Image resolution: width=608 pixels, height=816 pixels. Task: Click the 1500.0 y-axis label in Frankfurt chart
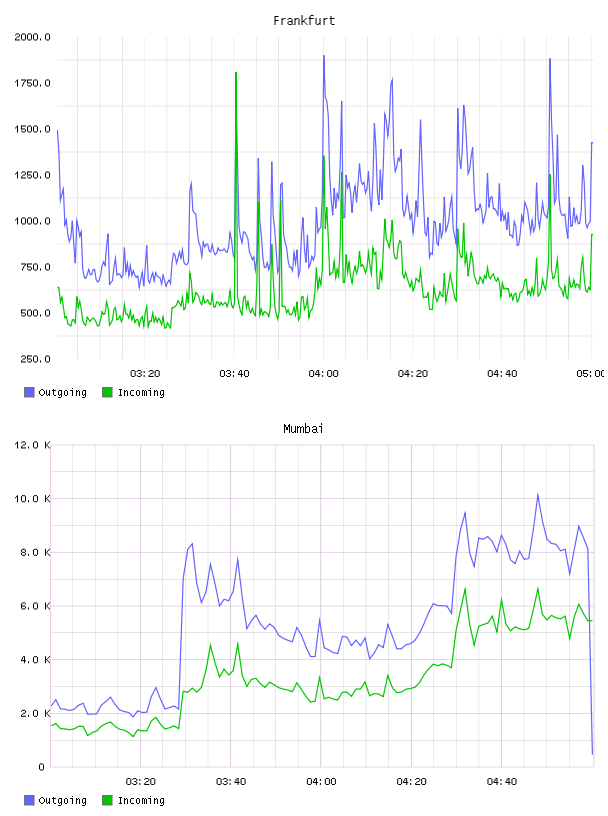coord(32,129)
